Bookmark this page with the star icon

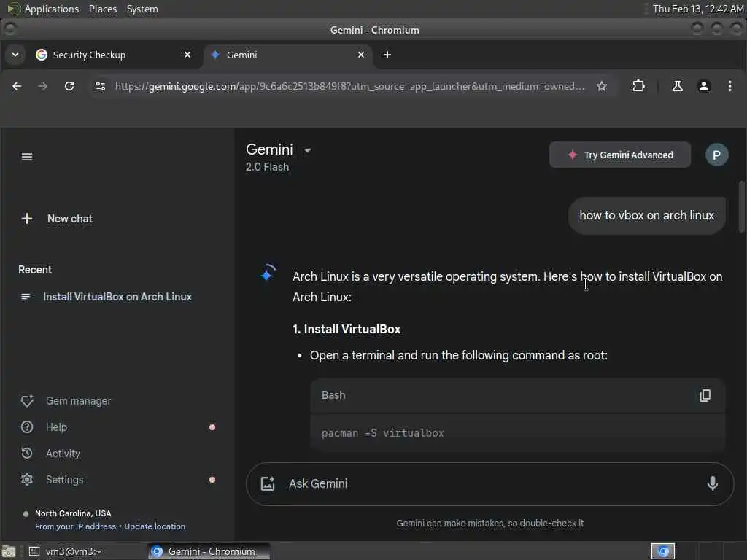click(x=602, y=86)
